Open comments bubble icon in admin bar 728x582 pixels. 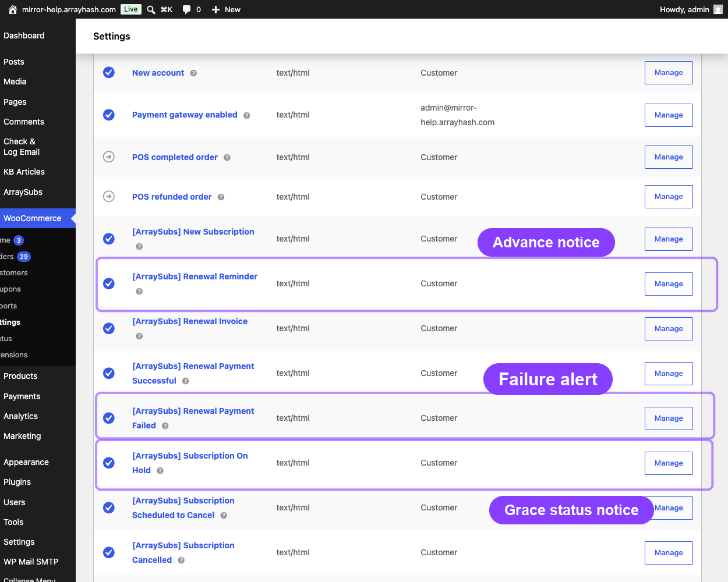[x=186, y=9]
